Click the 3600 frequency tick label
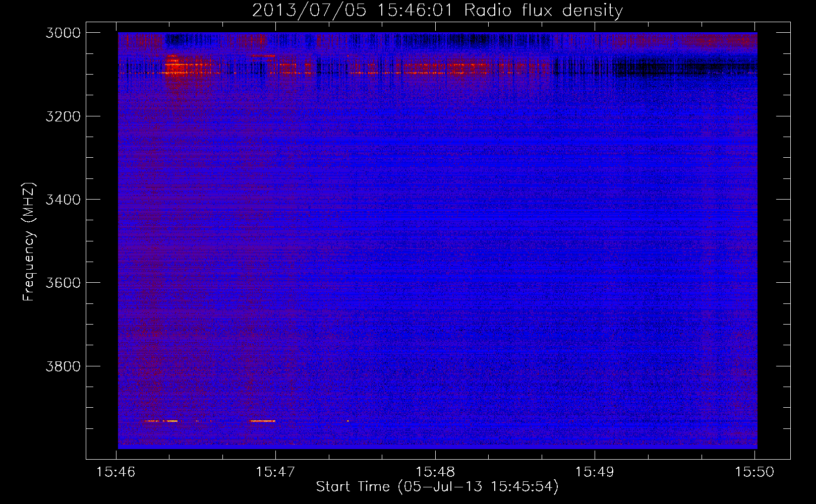The width and height of the screenshot is (816, 504). tap(63, 283)
